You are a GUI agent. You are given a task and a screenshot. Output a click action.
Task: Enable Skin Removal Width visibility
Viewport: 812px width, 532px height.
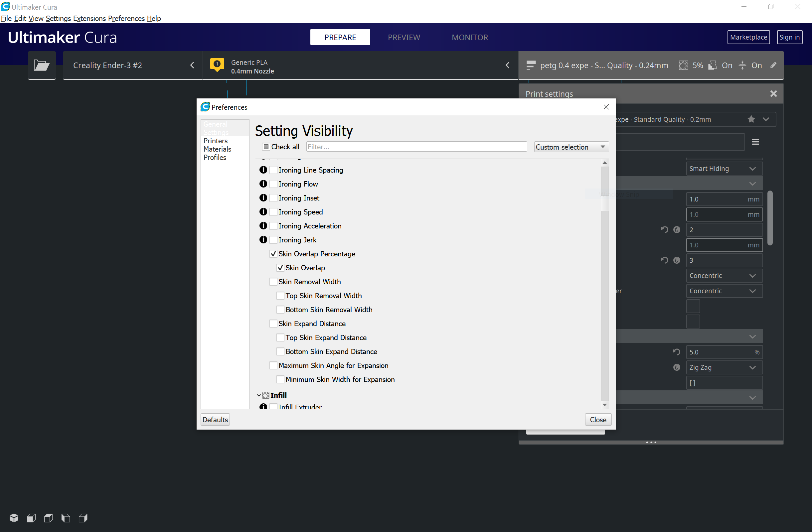[273, 282]
